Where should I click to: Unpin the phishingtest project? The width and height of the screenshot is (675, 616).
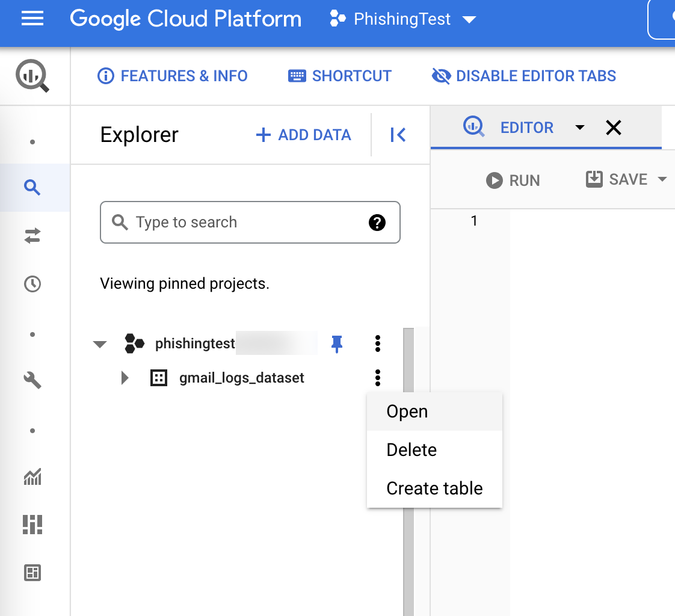337,344
